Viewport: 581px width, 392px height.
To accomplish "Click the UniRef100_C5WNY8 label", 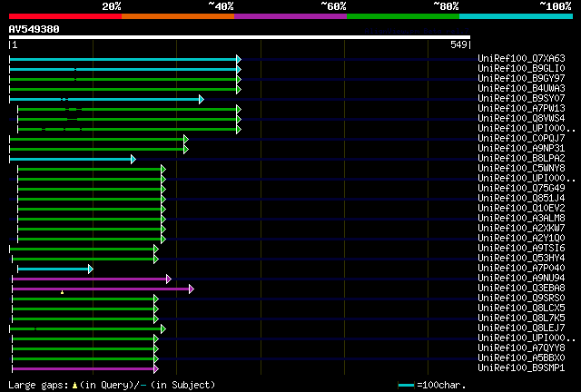I will point(521,169).
